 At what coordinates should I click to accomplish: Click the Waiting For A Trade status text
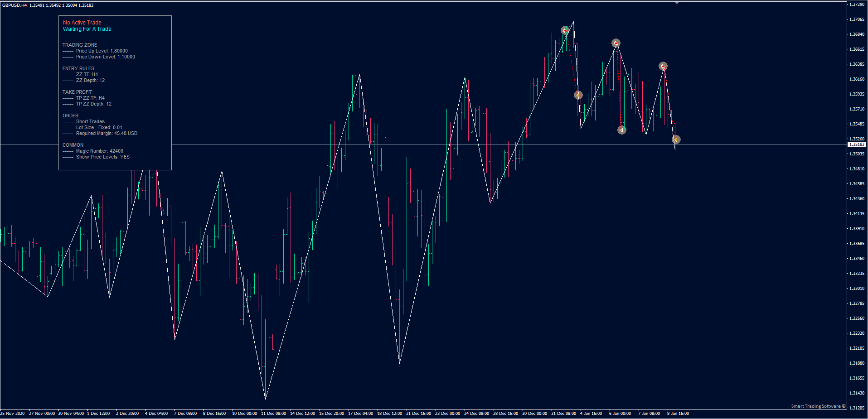tap(87, 29)
